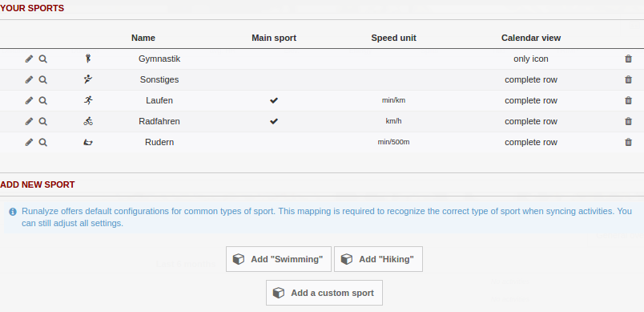Click 'complete row' in the Radfahren row
This screenshot has width=644, height=312.
[x=531, y=121]
